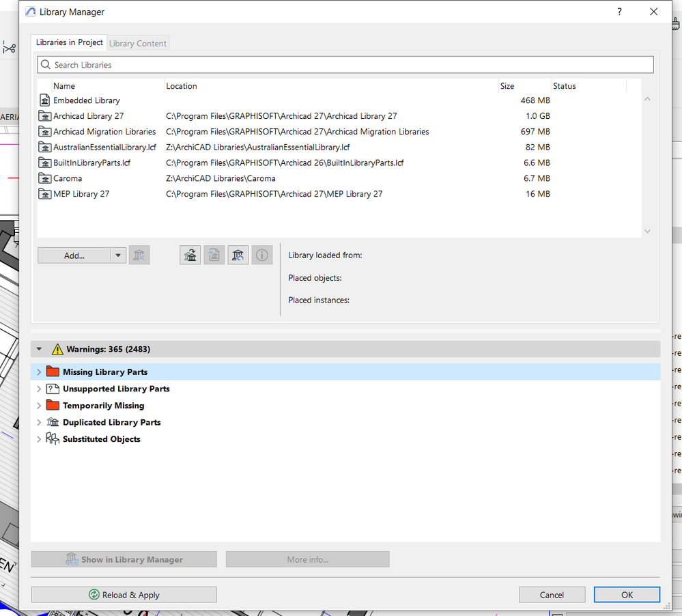682x616 pixels.
Task: Click the library information icon button
Action: [262, 255]
